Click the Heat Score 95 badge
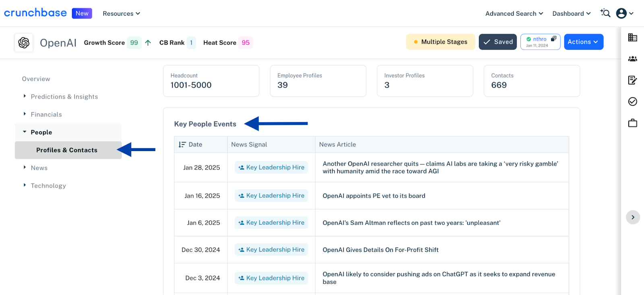The height and width of the screenshot is (295, 644). [246, 43]
